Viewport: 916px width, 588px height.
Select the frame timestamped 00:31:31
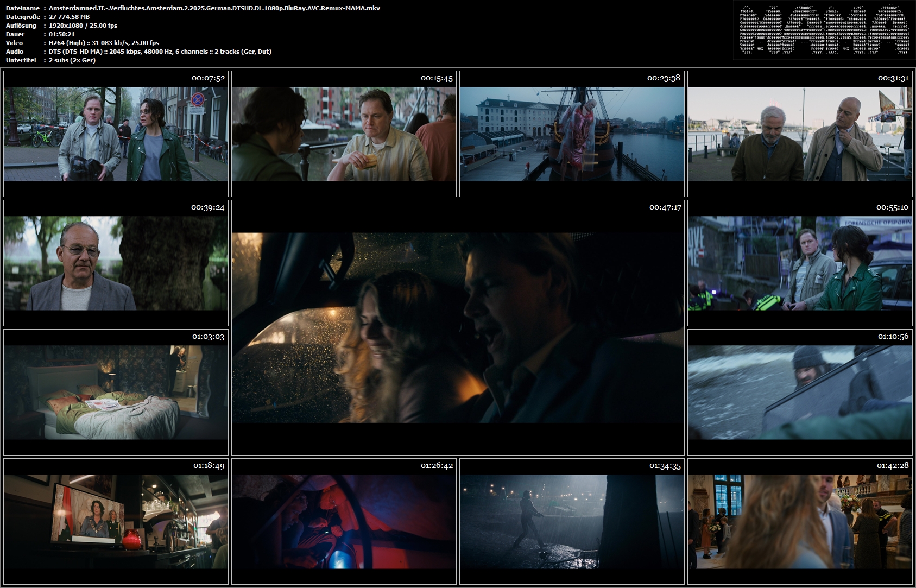tap(800, 134)
